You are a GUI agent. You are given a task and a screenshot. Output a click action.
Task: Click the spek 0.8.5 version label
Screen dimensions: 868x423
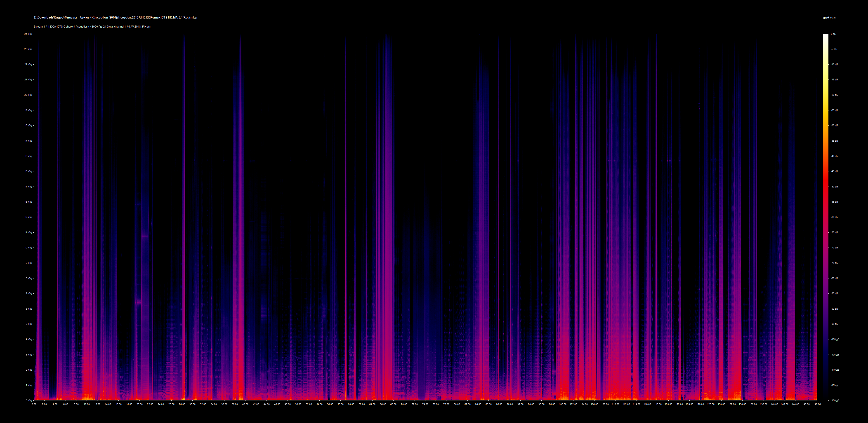829,18
